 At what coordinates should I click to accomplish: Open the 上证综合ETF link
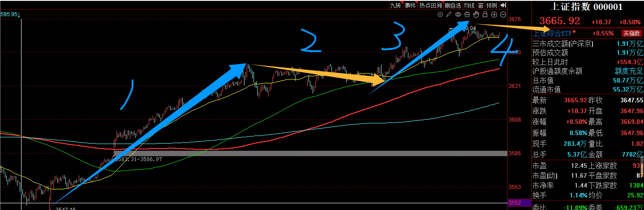[x=553, y=33]
